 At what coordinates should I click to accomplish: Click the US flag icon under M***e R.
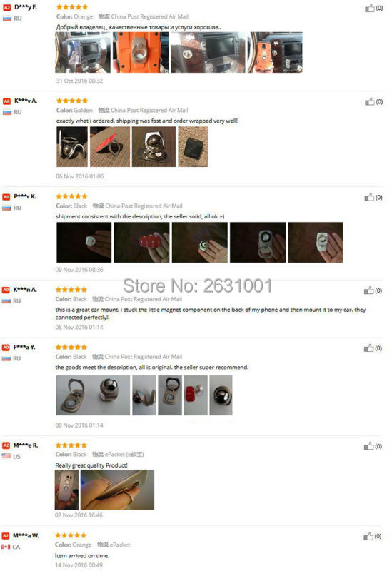6,456
